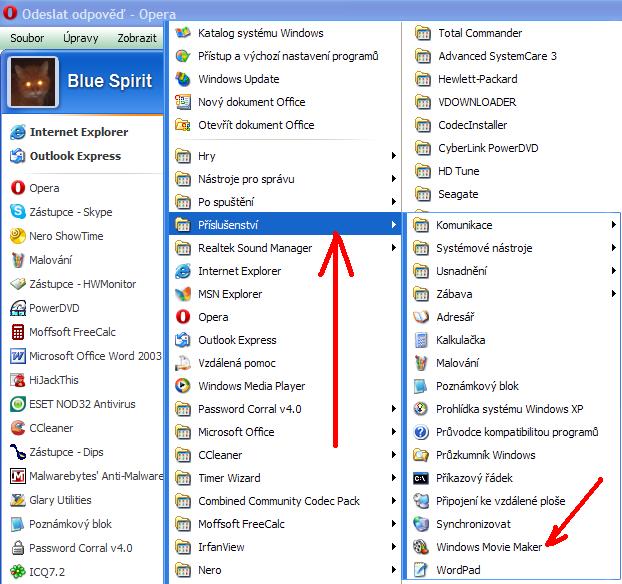Open the Soubor menu in Opera

pos(27,38)
